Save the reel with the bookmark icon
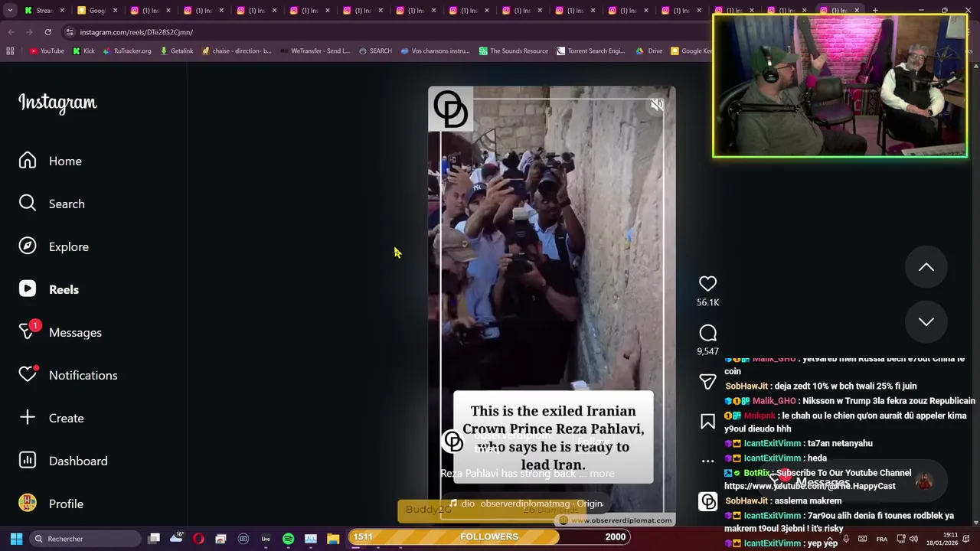Image resolution: width=980 pixels, height=551 pixels. point(707,422)
